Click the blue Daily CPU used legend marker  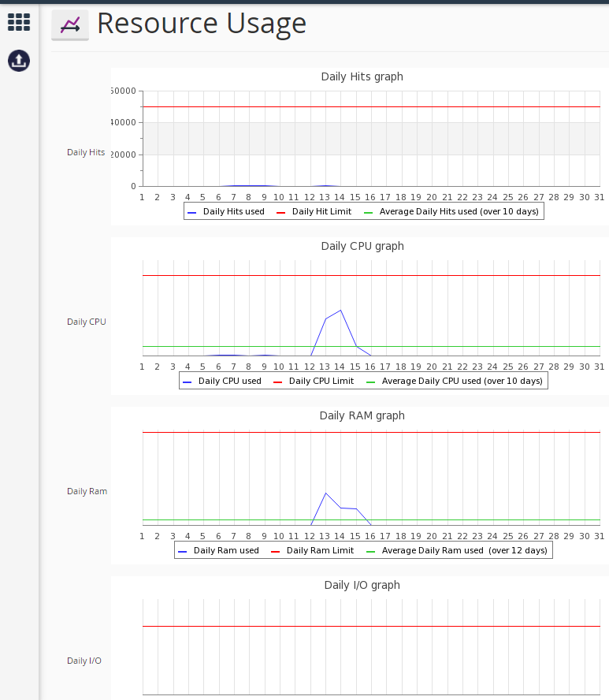187,382
